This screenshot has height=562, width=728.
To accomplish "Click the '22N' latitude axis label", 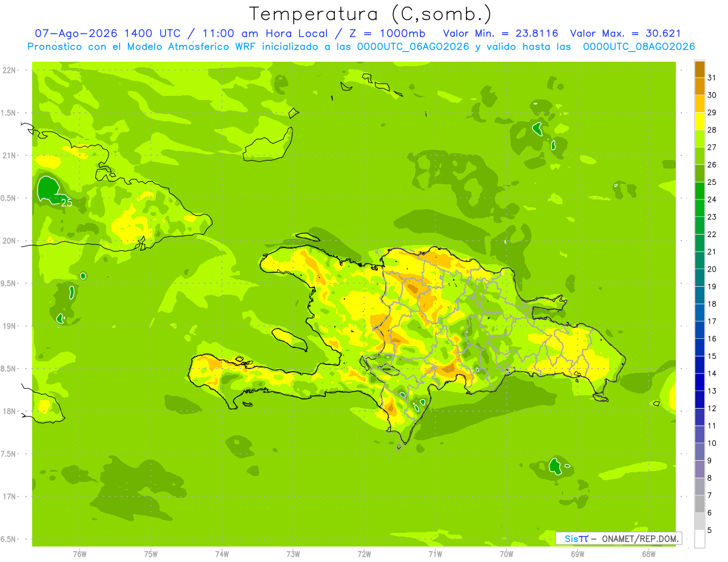I will pyautogui.click(x=10, y=70).
